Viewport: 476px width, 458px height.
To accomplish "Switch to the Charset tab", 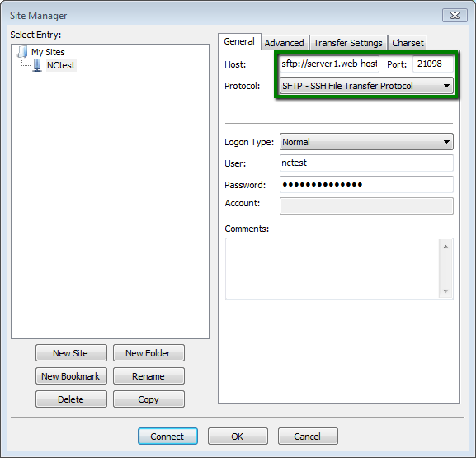I will pyautogui.click(x=408, y=43).
